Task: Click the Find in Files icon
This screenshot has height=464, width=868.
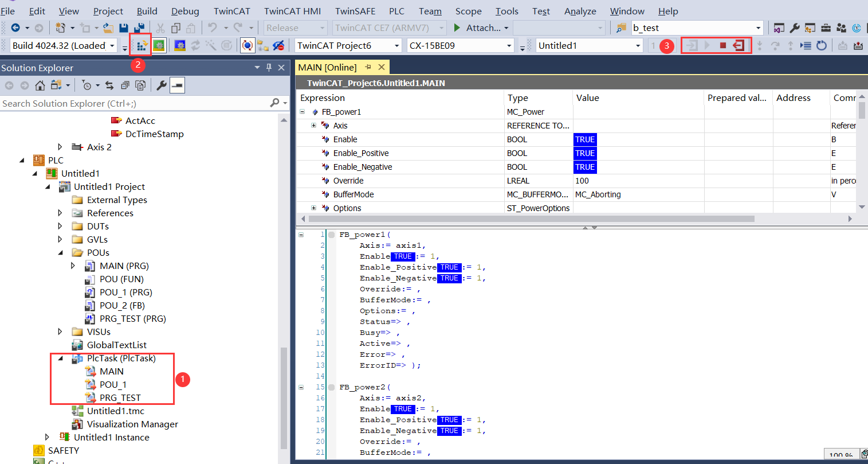Action: pos(621,28)
